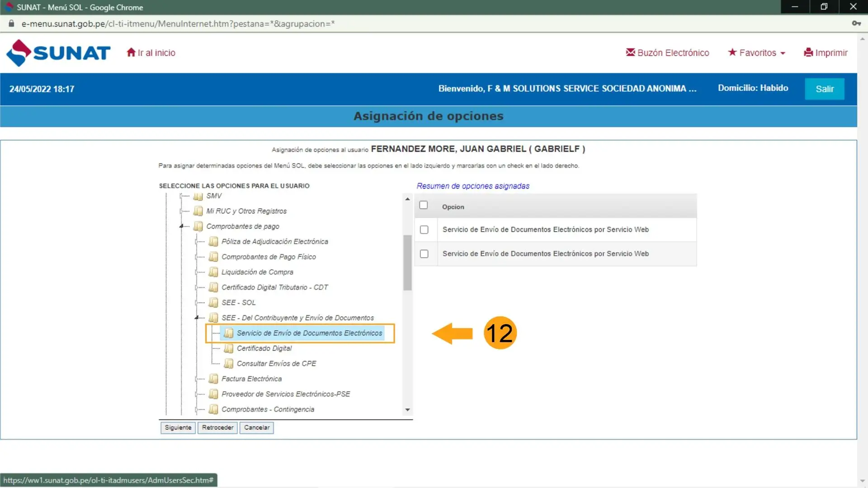Expand the SEE - SOL node
Viewport: 868px width, 488px height.
click(197, 303)
